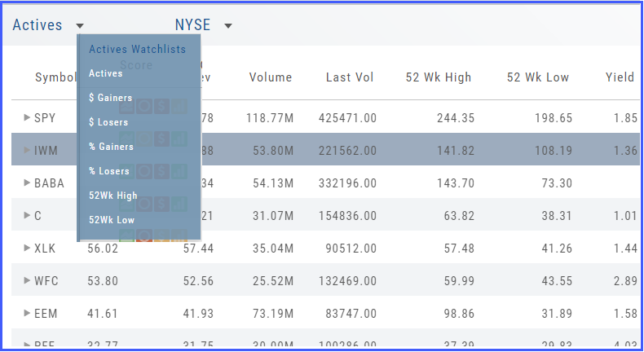Sort by the Last Vol column header

coord(350,77)
